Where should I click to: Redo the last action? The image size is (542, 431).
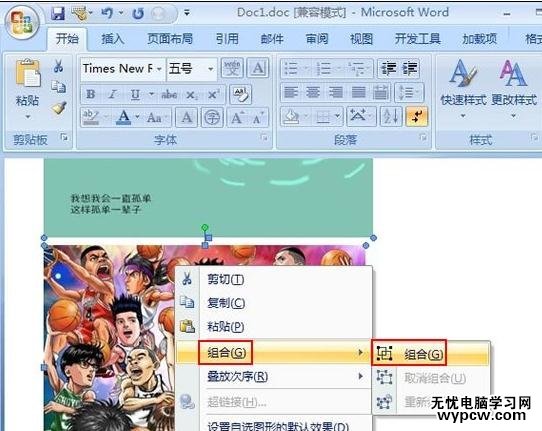click(138, 14)
